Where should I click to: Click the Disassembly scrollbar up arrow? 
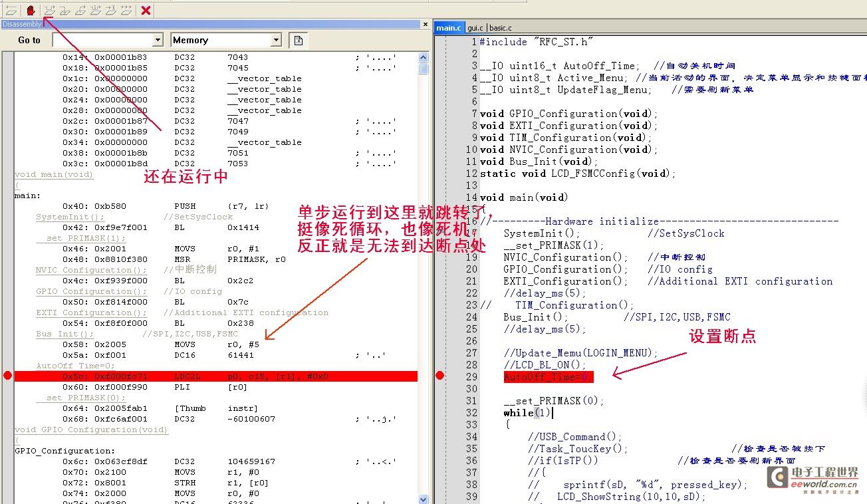(424, 57)
